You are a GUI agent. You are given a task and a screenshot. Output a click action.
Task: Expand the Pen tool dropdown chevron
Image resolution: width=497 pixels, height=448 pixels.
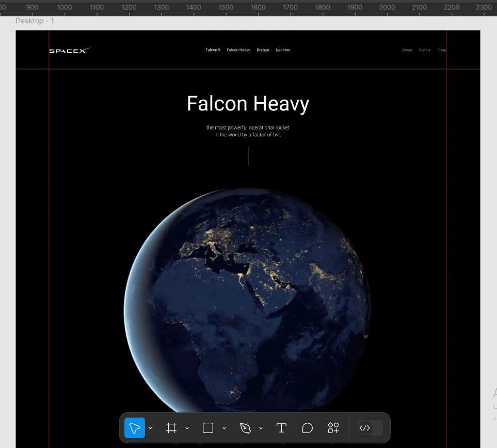click(x=261, y=428)
